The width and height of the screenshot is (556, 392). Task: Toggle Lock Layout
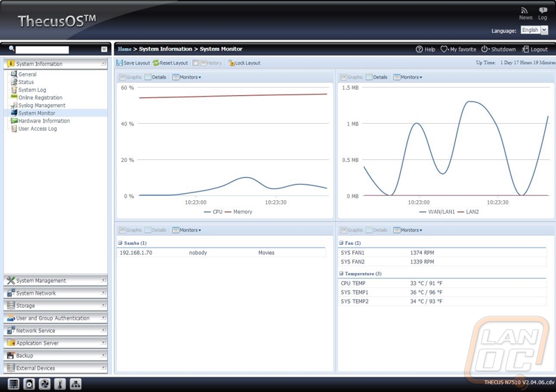(244, 63)
